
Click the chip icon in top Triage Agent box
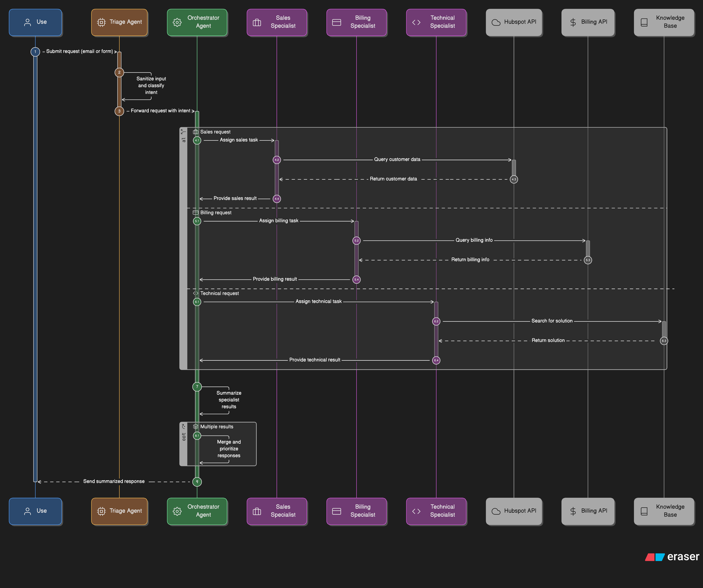click(101, 22)
